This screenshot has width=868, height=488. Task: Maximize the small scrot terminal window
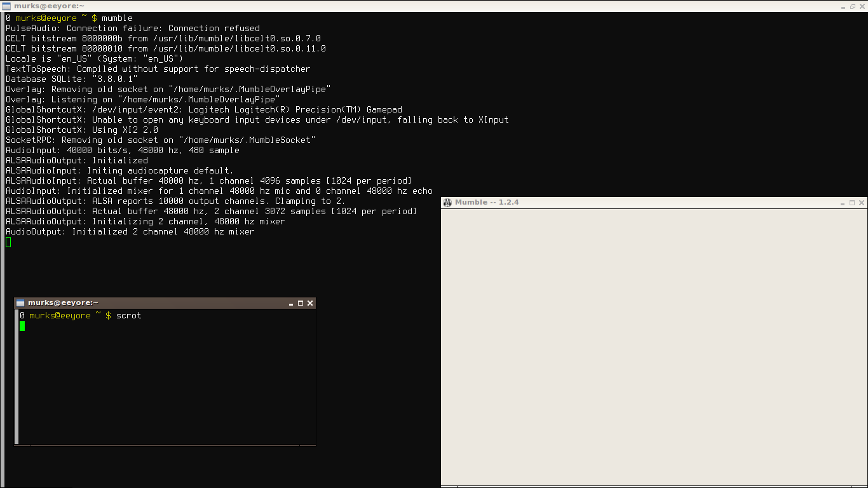[x=301, y=304]
